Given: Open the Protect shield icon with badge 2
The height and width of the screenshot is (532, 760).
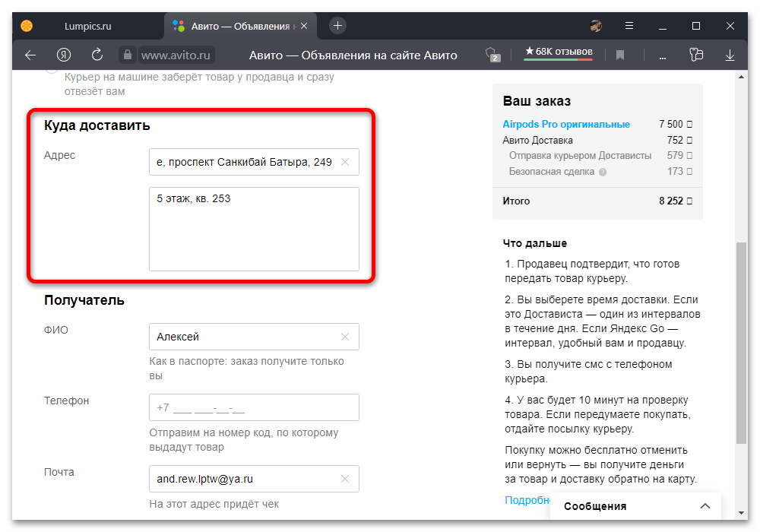Looking at the screenshot, I should [x=492, y=55].
